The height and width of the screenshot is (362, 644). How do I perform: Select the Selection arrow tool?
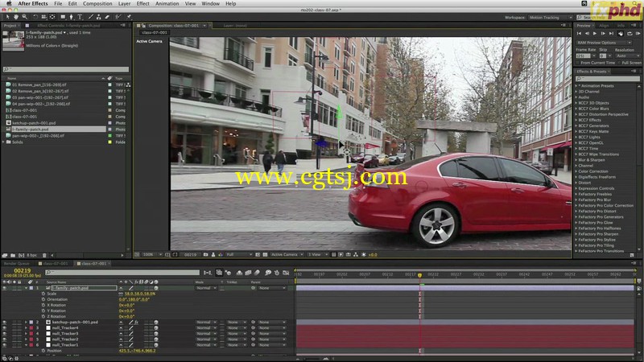coord(7,17)
